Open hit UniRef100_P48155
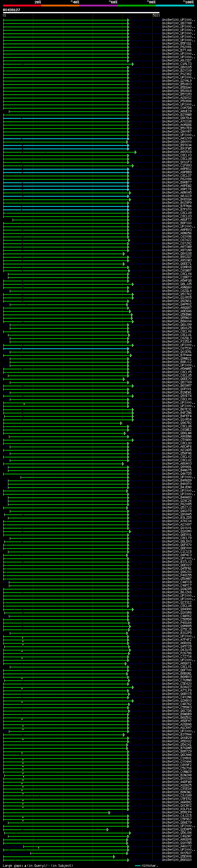Viewport: 197px width, 868px height. click(177, 575)
